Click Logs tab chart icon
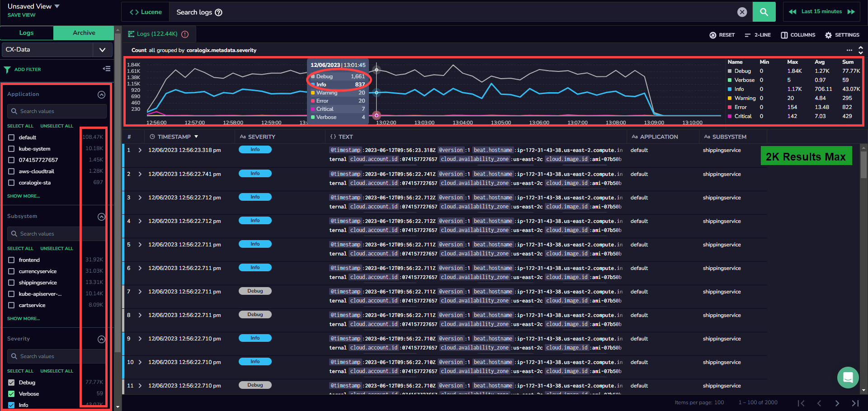 (131, 34)
